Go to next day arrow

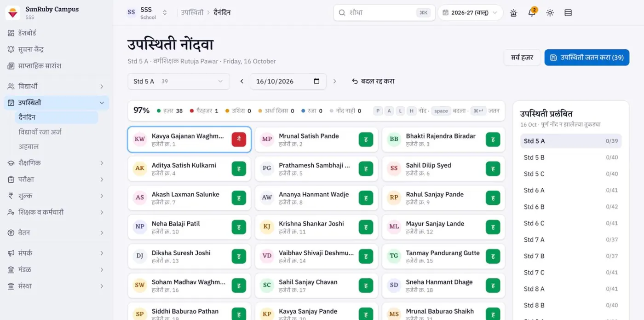click(x=334, y=81)
